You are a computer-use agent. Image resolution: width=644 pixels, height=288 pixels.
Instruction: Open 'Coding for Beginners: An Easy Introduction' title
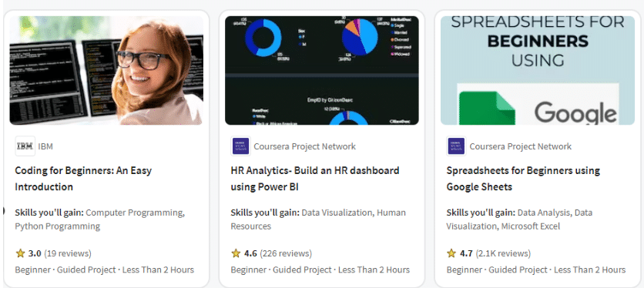click(x=83, y=179)
